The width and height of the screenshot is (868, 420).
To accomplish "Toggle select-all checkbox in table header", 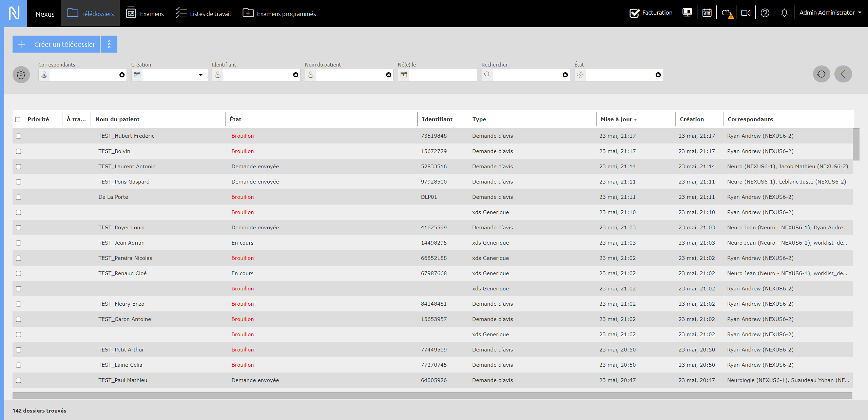I will pos(18,119).
